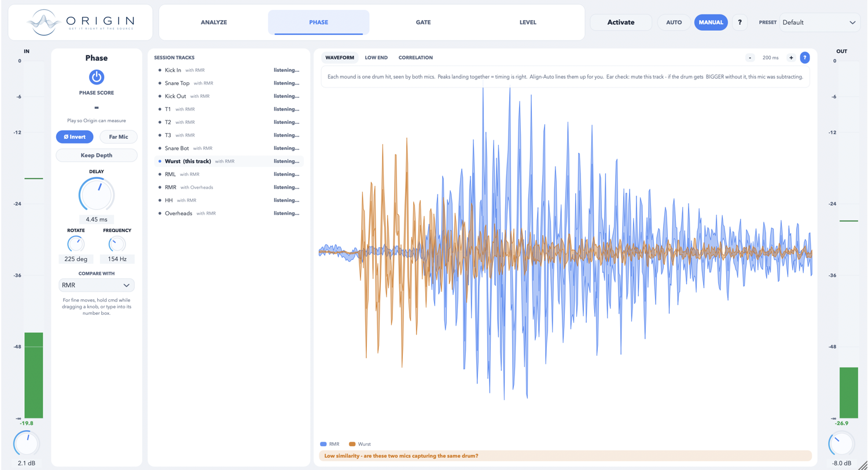Click the RMR legend swatch
The image size is (868, 470).
323,444
